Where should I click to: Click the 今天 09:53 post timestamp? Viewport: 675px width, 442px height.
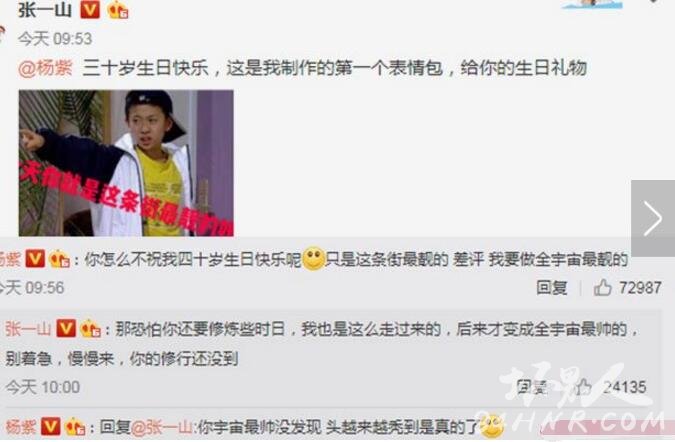[55, 39]
